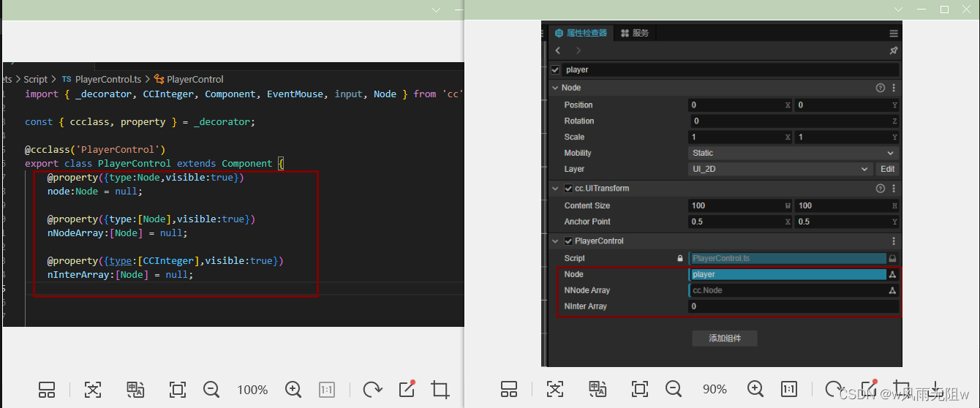This screenshot has width=980, height=408.
Task: Open the gallery layout icon in the 100% viewer
Action: coord(47,390)
